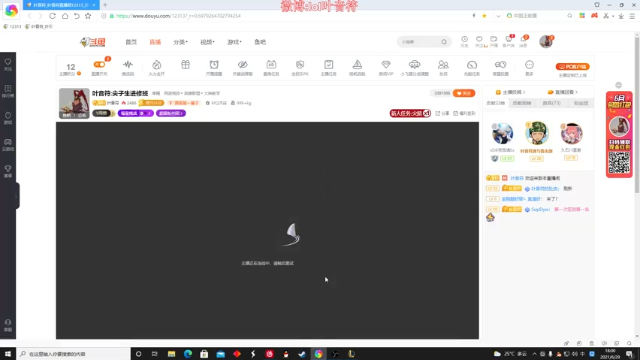Select the first contribution ranking tab
The image size is (640, 360).
pyautogui.click(x=496, y=103)
